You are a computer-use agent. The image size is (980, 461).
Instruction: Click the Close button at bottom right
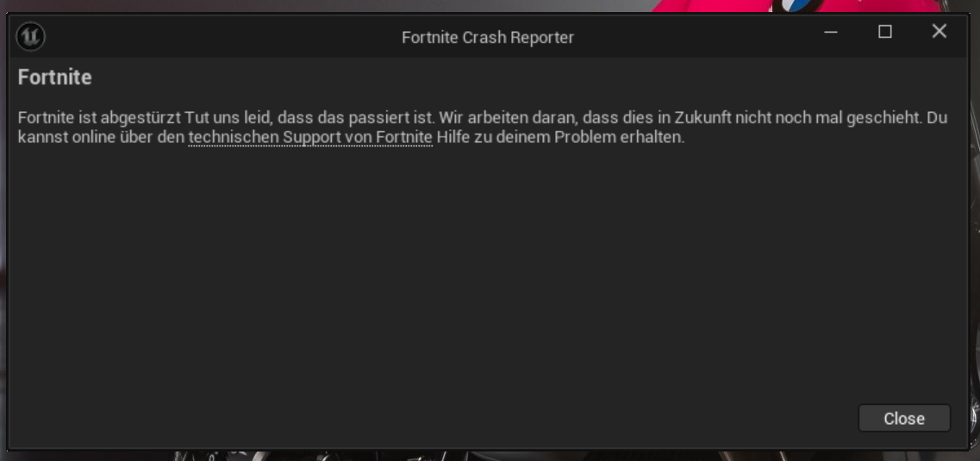click(x=904, y=418)
